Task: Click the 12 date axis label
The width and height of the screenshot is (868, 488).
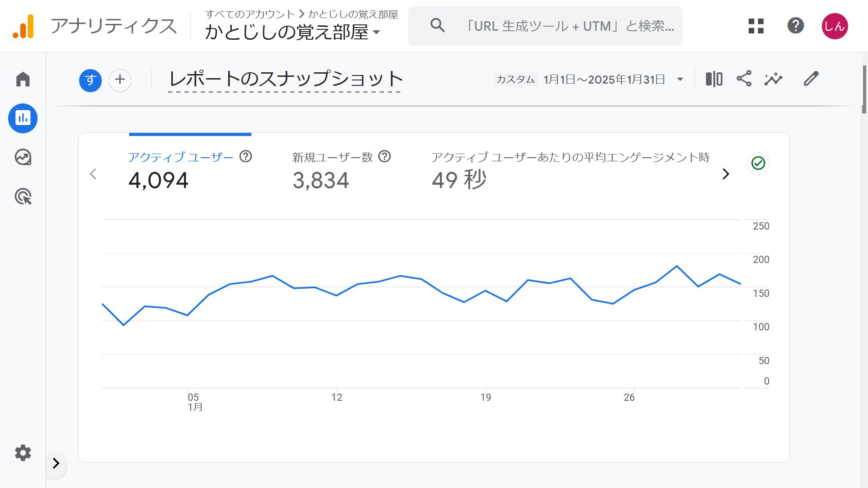Action: (x=337, y=397)
